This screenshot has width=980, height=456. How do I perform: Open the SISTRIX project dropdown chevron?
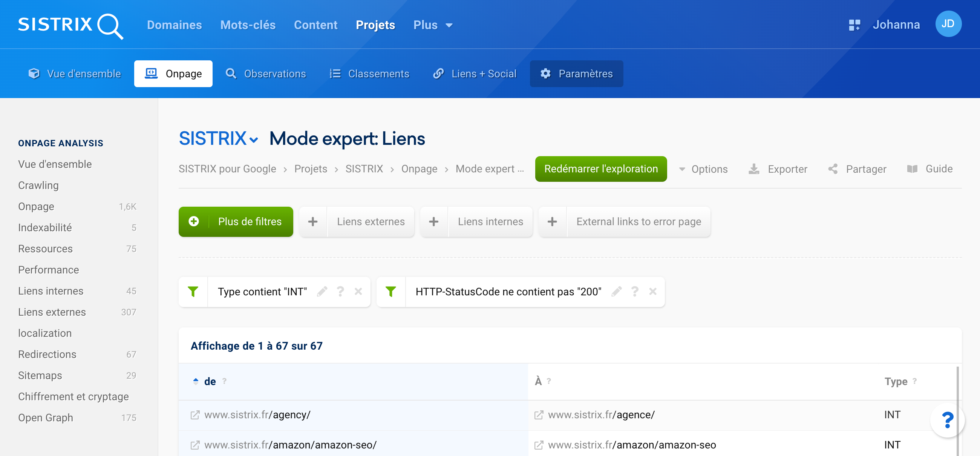[254, 140]
